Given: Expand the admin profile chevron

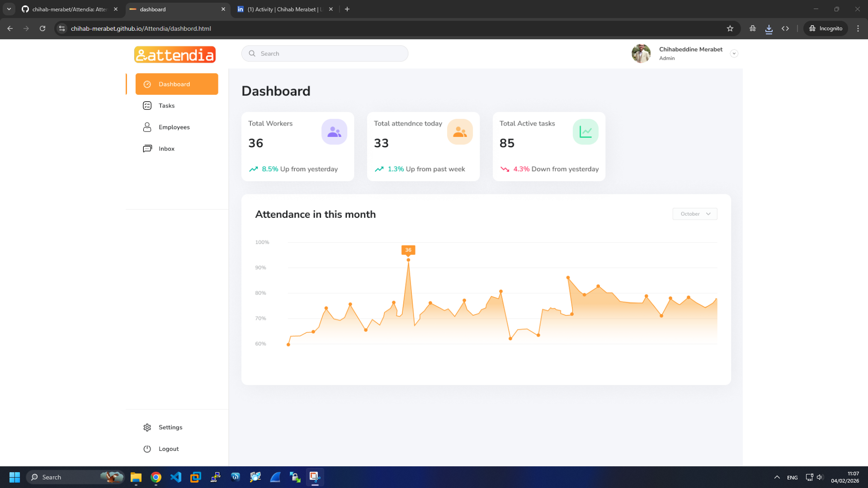Looking at the screenshot, I should (734, 53).
